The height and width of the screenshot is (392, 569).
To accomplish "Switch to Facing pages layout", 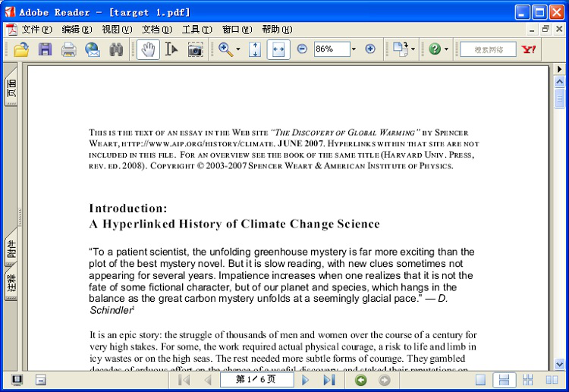I will (x=552, y=380).
